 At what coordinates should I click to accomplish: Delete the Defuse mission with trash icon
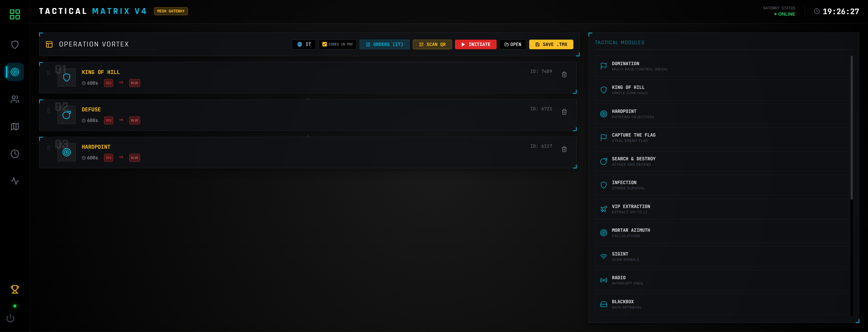[x=564, y=112]
